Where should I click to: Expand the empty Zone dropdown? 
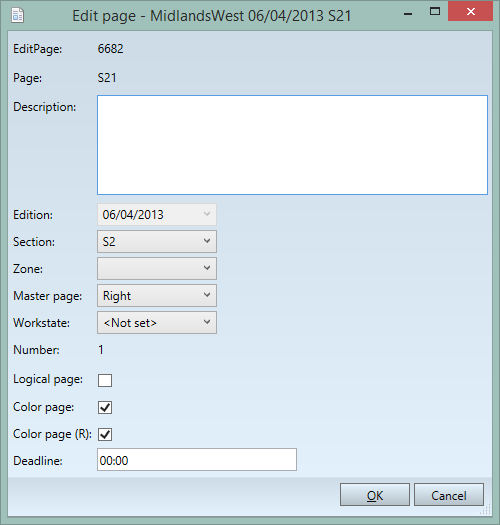[x=157, y=269]
